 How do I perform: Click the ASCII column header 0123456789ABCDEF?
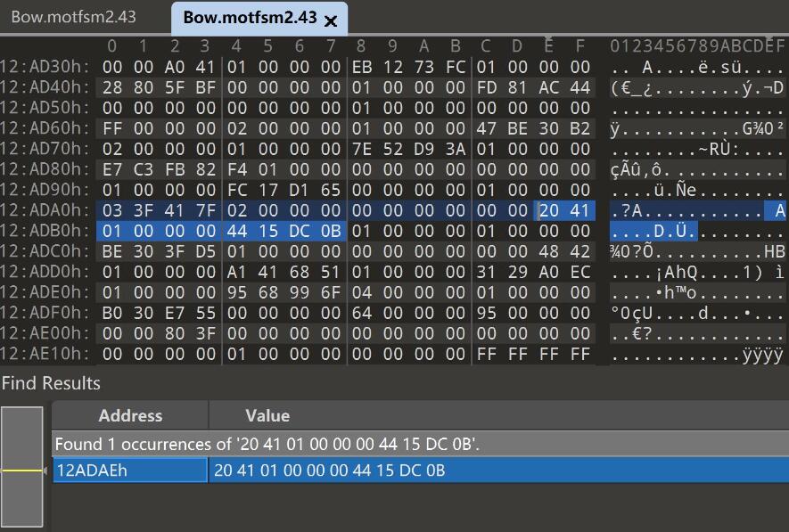(x=697, y=45)
